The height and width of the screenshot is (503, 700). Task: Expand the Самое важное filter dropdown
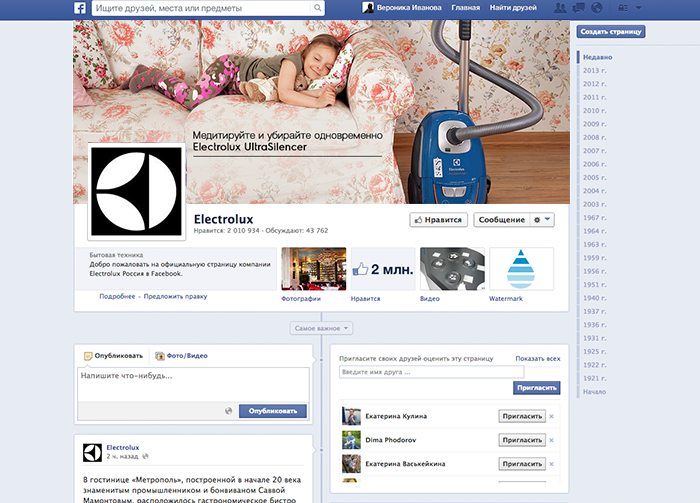pyautogui.click(x=321, y=328)
